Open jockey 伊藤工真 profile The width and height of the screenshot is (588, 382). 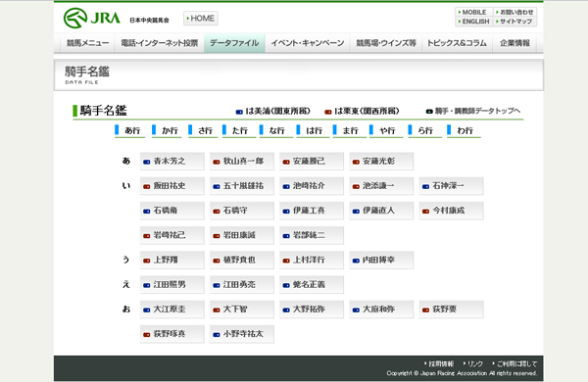point(312,211)
